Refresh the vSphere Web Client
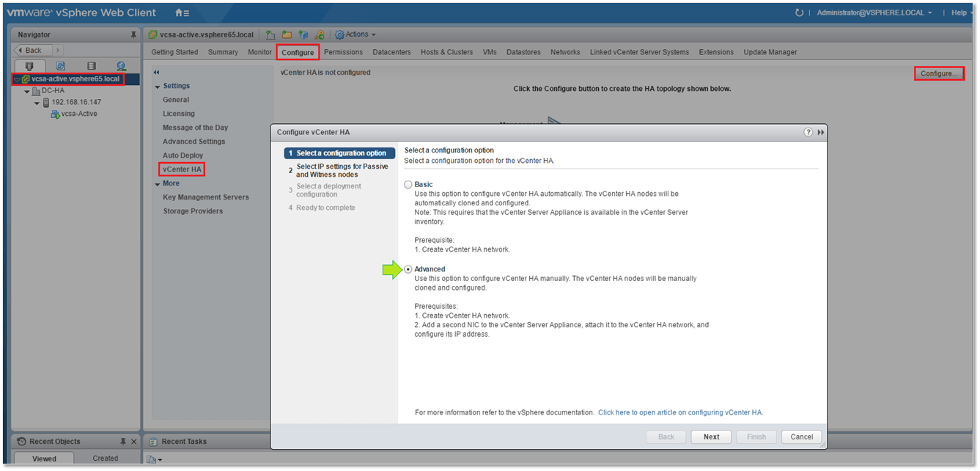 coord(799,13)
